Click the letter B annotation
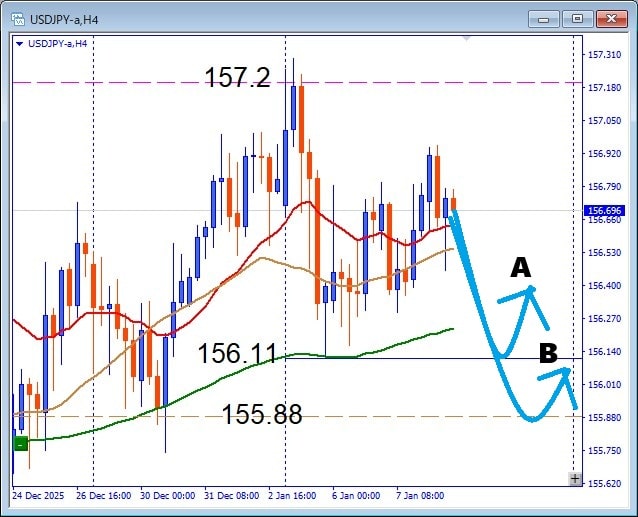Screen dimensions: 638x517 tap(548, 353)
